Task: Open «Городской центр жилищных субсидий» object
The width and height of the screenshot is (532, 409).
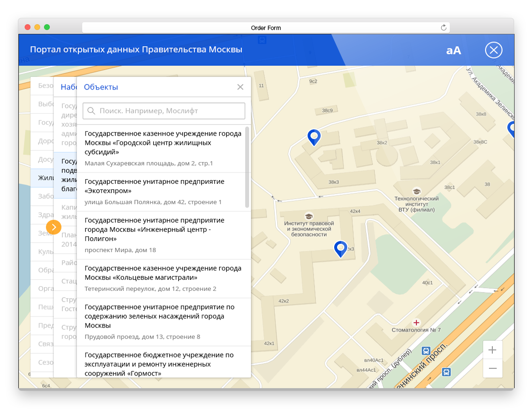Action: 163,149
